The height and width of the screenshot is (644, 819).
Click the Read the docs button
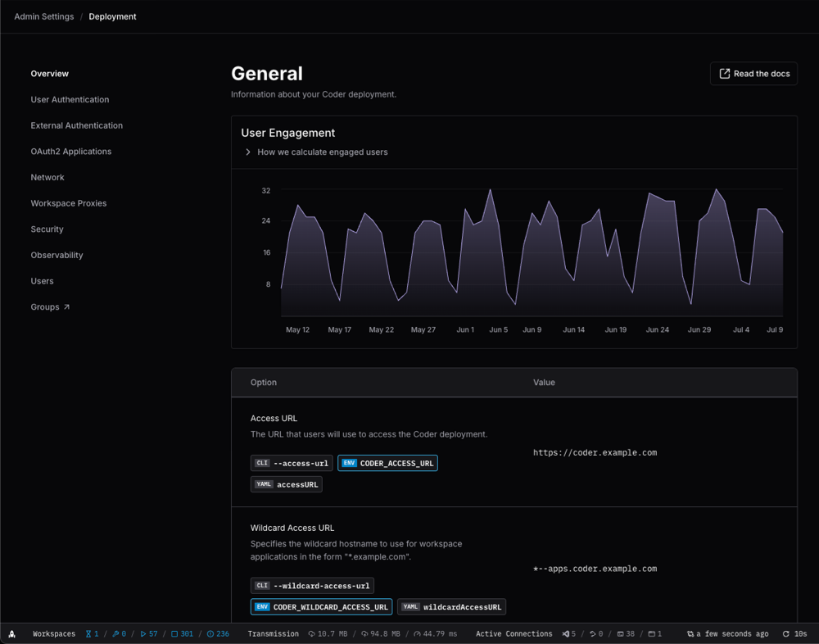coord(753,73)
